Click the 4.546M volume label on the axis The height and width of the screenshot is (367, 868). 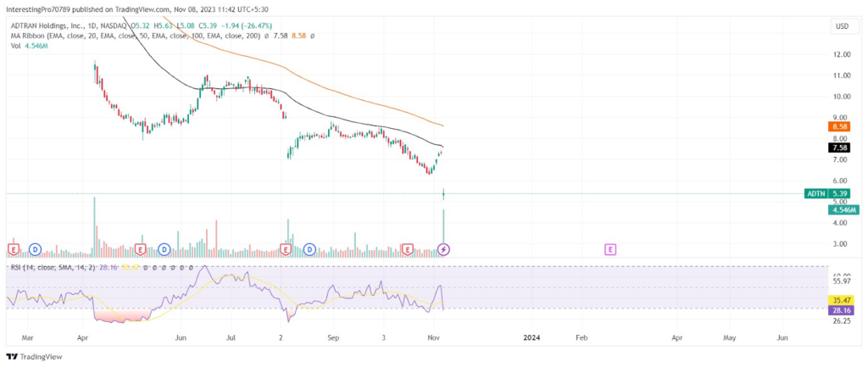pos(843,210)
